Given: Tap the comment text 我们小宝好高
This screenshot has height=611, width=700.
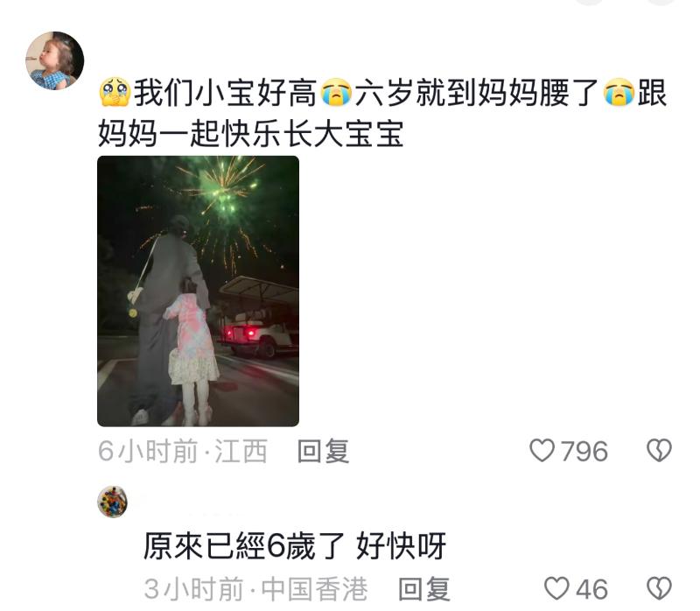Looking at the screenshot, I should click(226, 93).
